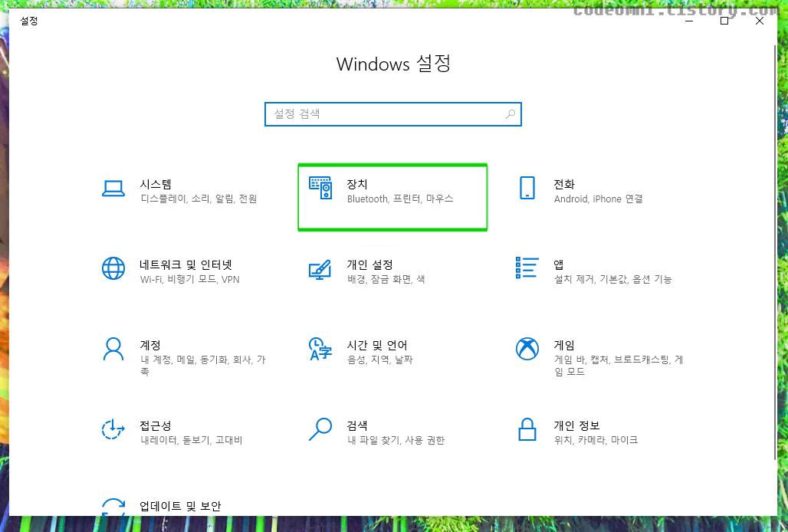Open the 개인 설정 paintbrush icon

(x=320, y=269)
